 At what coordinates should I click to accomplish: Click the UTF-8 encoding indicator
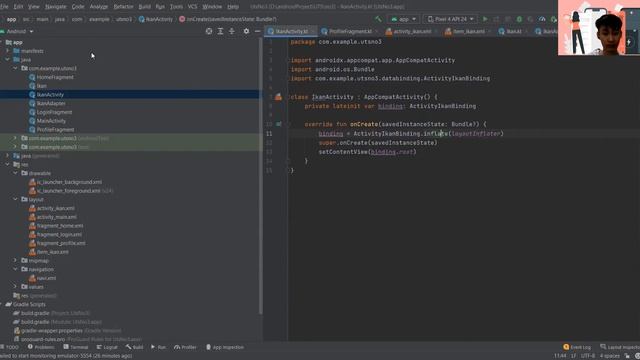pyautogui.click(x=588, y=356)
